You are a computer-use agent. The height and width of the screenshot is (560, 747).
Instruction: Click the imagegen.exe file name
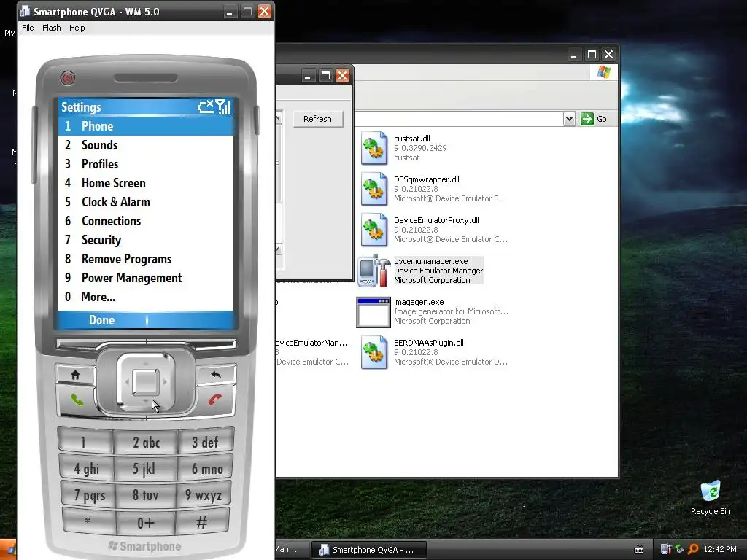[419, 302]
